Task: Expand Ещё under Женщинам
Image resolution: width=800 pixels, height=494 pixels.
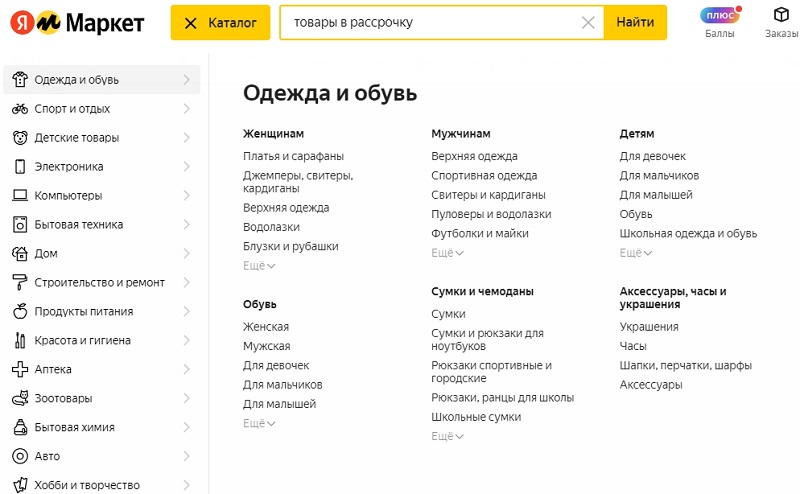Action: pos(259,265)
